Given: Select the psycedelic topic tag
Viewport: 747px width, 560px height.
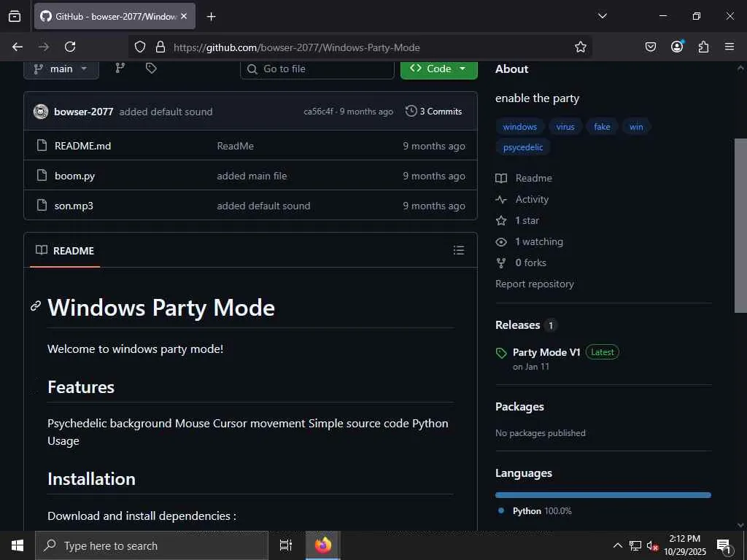Looking at the screenshot, I should pyautogui.click(x=523, y=147).
